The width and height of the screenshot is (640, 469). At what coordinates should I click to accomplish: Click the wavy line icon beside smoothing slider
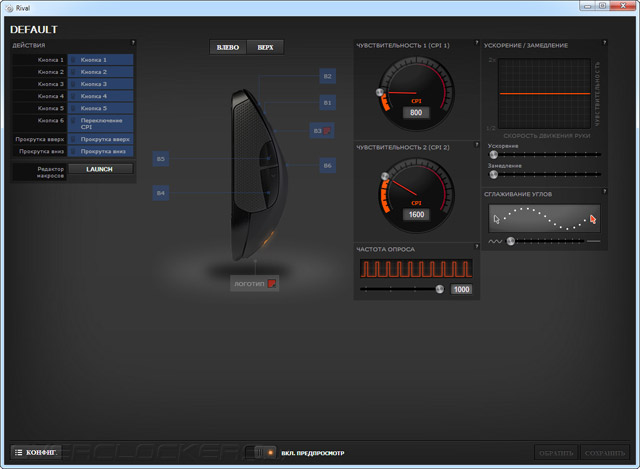(495, 241)
